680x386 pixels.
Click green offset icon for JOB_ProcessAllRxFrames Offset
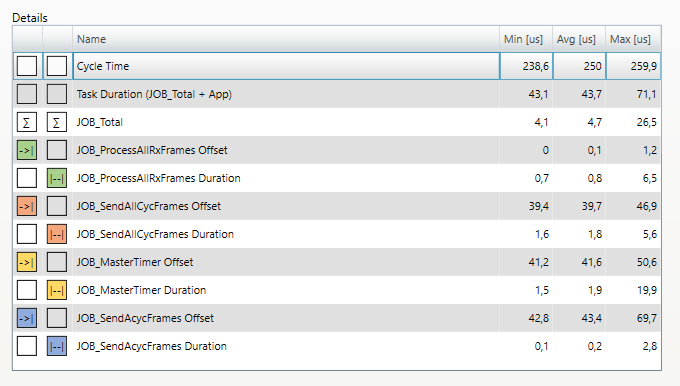coord(27,150)
